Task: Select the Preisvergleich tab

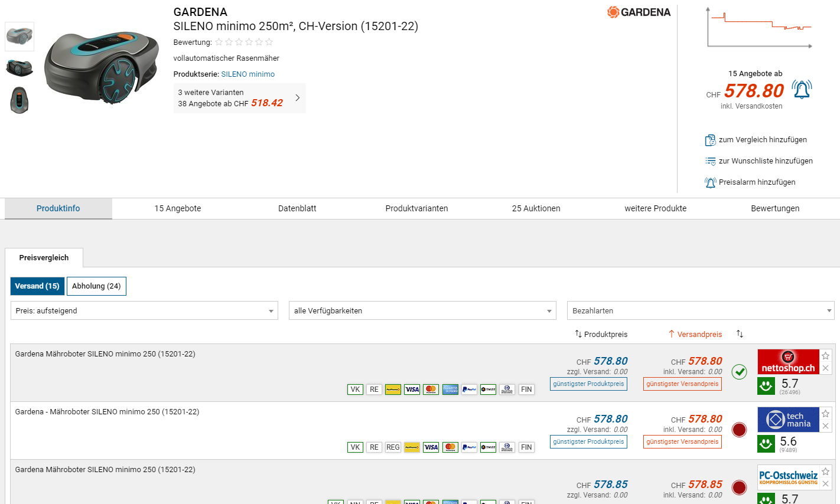Action: (44, 258)
